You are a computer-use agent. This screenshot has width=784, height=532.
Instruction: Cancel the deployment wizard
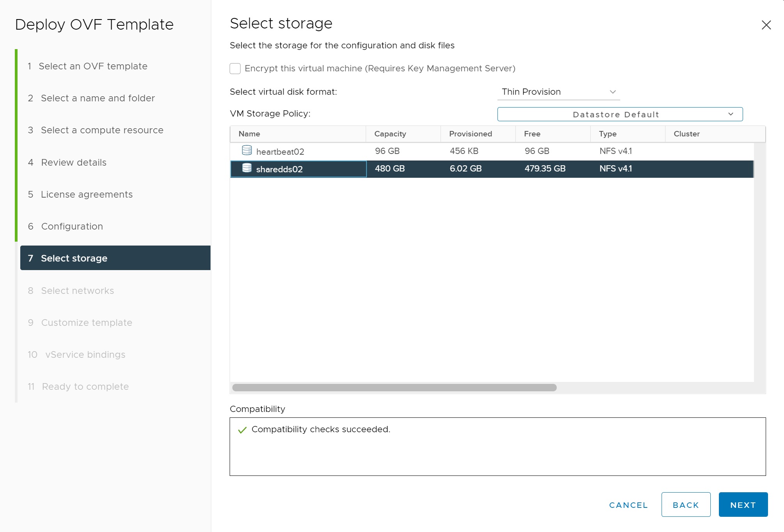pos(628,505)
